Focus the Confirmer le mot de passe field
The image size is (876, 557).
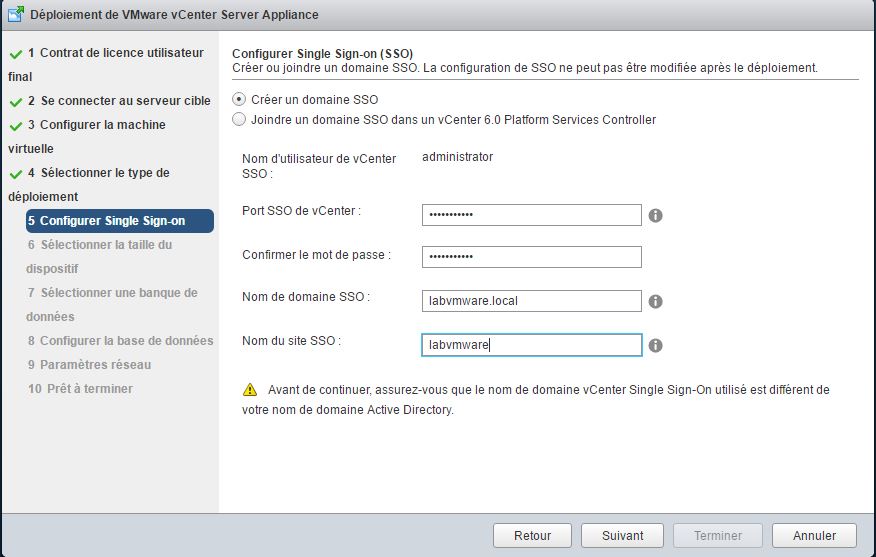(531, 257)
